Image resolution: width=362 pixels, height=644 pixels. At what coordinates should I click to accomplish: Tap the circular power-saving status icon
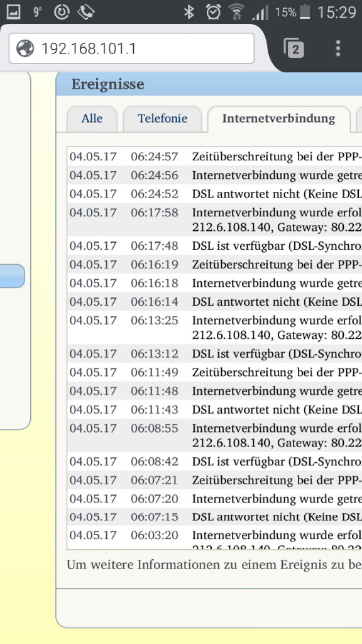click(62, 12)
